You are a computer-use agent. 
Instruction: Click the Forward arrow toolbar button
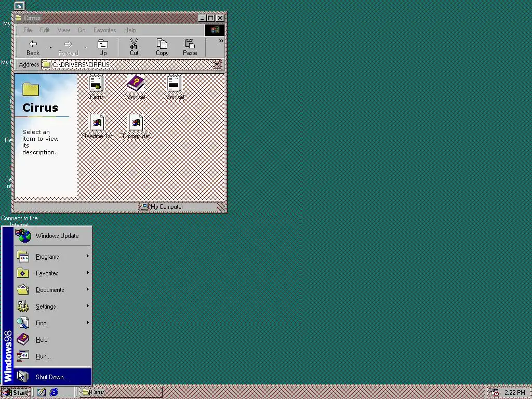(68, 47)
